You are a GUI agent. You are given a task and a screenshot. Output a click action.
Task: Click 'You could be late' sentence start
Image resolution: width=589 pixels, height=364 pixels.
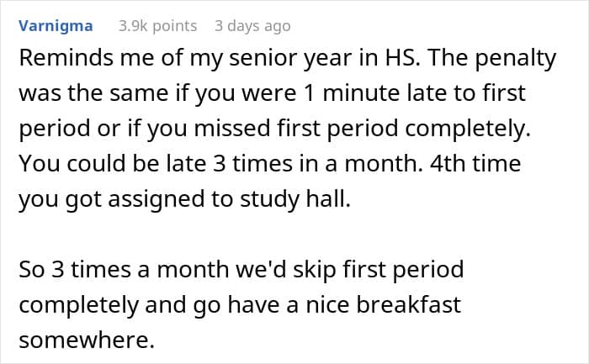[x=112, y=164]
